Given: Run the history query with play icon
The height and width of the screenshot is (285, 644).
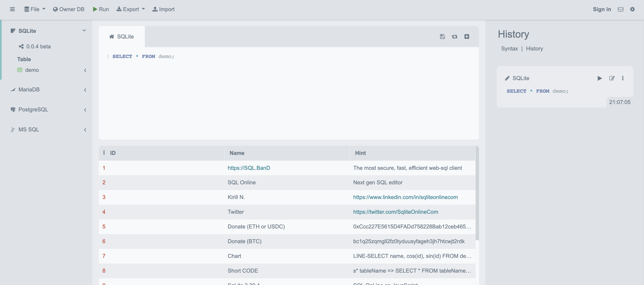Looking at the screenshot, I should click(599, 78).
